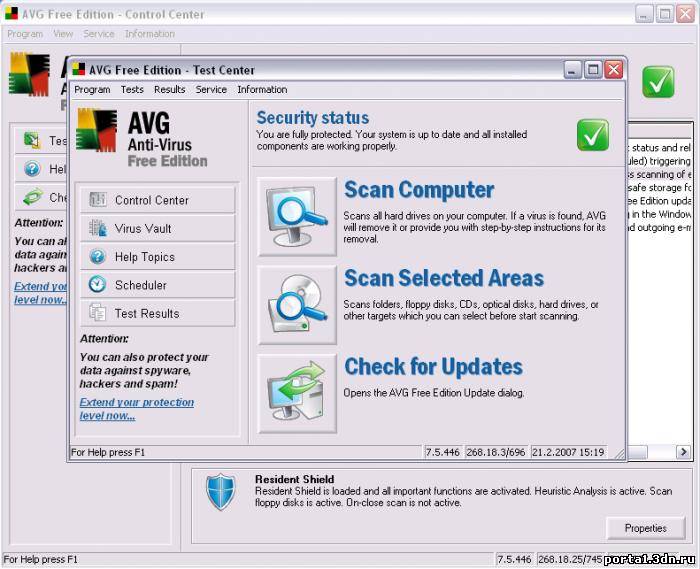Maximize the Test Center window
This screenshot has height=569, width=700.
593,70
